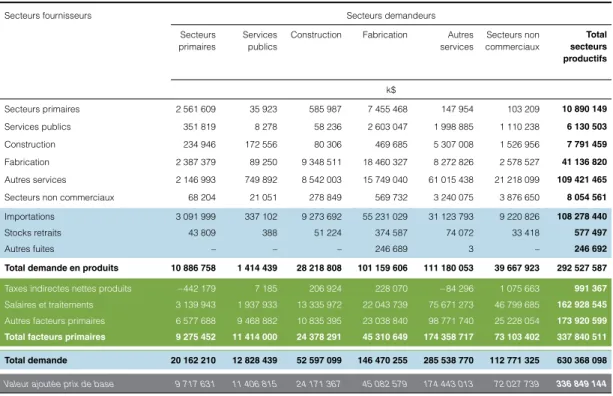Click the 'Stocks retraits' row label
The image size is (613, 396).
[33, 233]
